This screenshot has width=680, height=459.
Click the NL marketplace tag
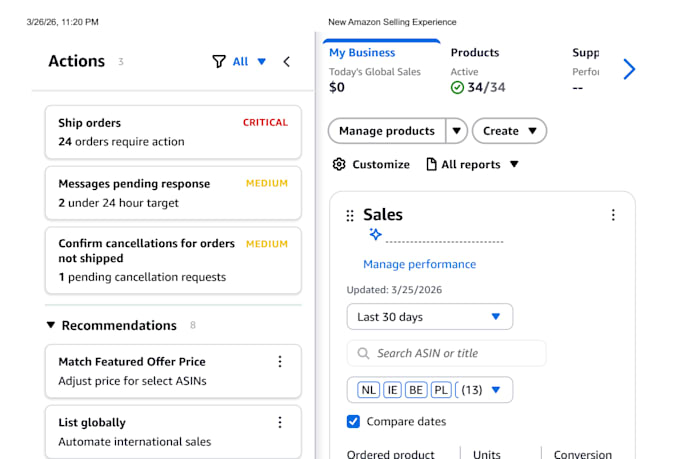click(x=369, y=390)
